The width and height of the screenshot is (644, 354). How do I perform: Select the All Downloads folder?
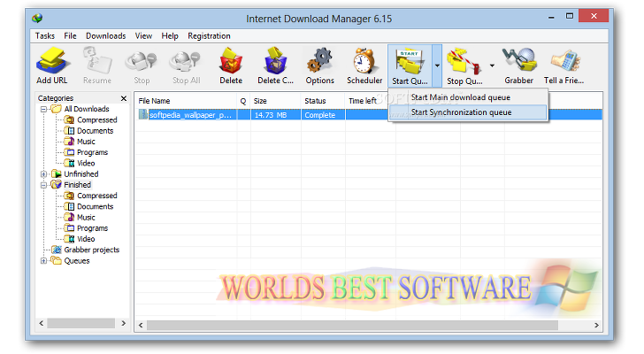87,109
